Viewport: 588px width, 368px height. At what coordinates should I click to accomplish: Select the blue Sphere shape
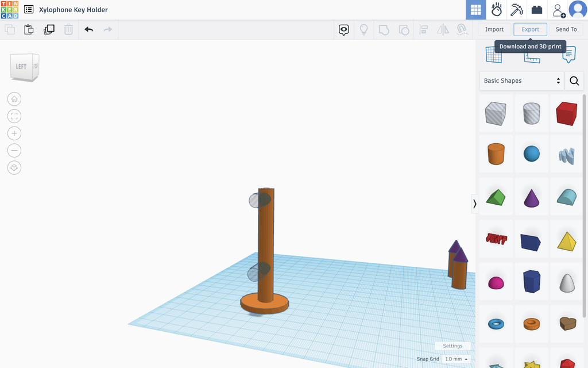click(x=531, y=154)
